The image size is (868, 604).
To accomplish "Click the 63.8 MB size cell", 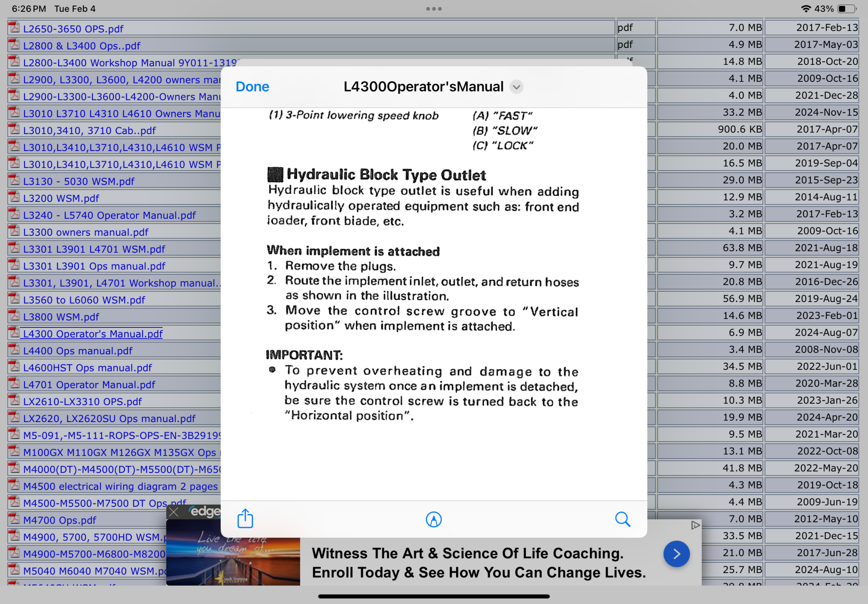I will [x=710, y=248].
